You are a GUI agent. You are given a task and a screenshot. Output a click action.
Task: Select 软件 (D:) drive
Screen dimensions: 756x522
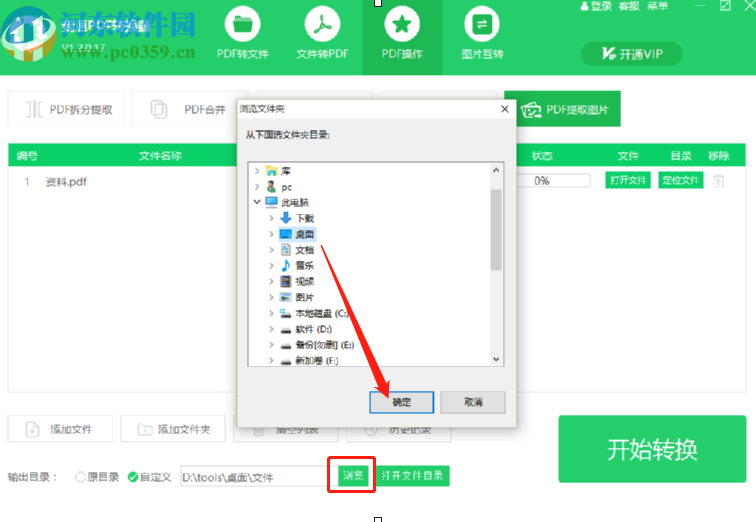(306, 329)
